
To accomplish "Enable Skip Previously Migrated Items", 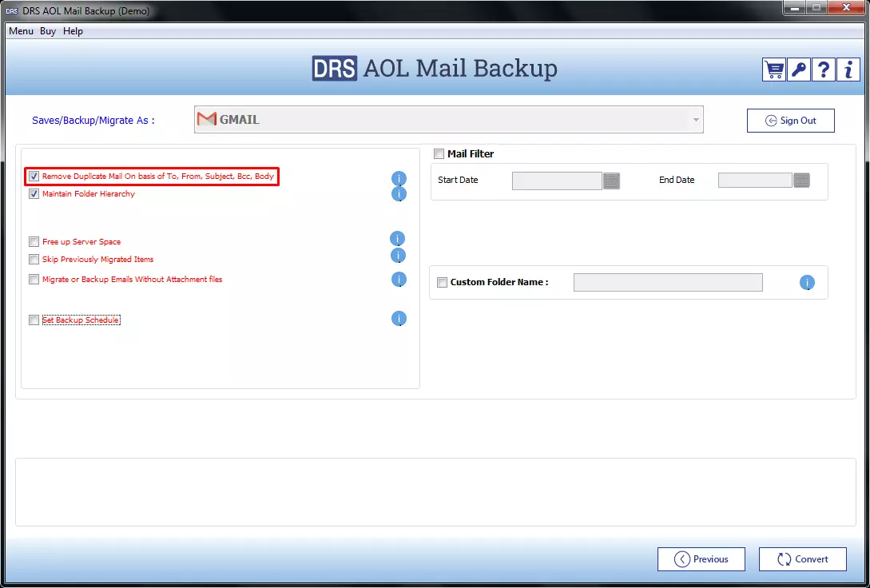I will coord(34,260).
